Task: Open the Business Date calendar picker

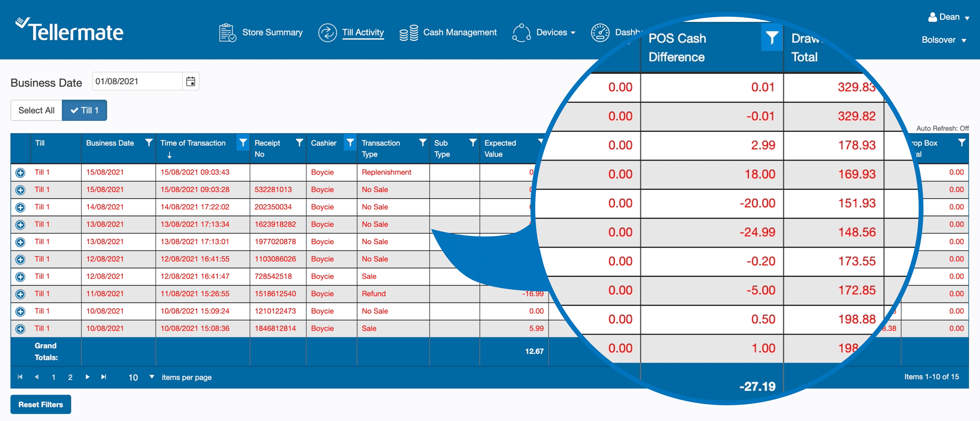Action: click(x=191, y=82)
